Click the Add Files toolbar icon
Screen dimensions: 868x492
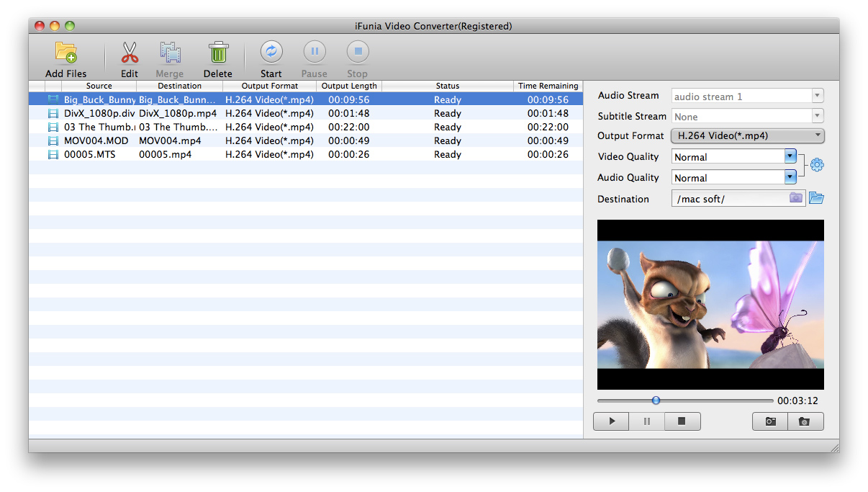click(65, 53)
